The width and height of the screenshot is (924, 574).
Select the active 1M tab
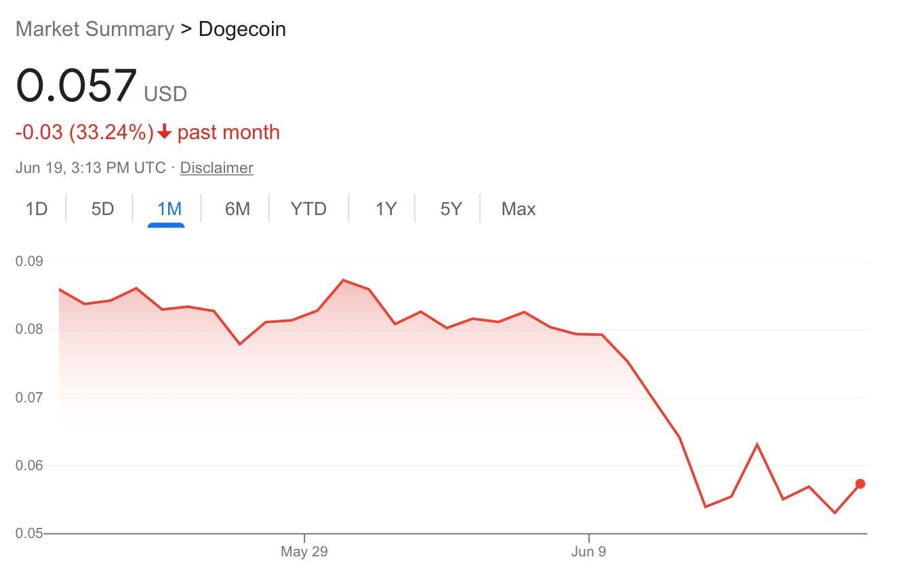coord(169,209)
